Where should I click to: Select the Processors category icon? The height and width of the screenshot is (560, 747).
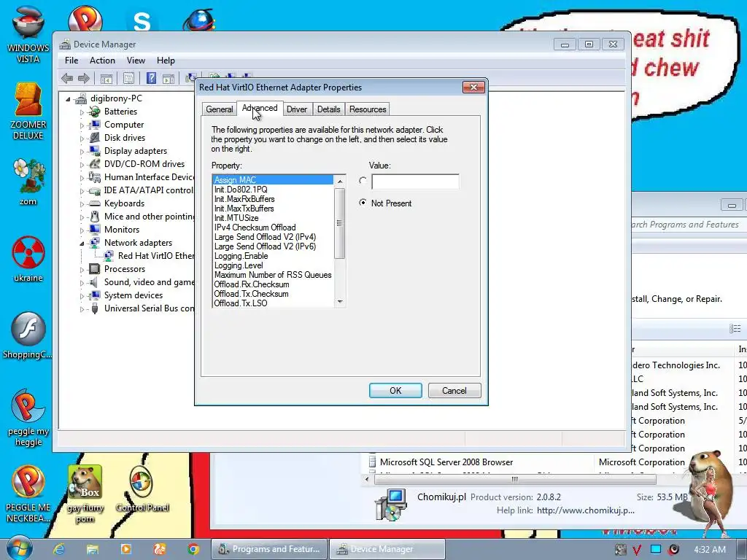click(95, 269)
